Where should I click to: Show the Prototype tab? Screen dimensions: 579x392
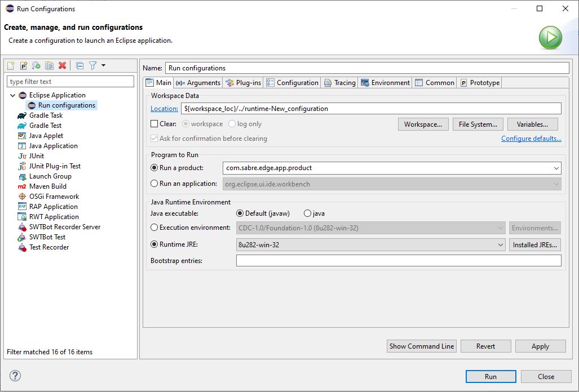click(x=480, y=83)
